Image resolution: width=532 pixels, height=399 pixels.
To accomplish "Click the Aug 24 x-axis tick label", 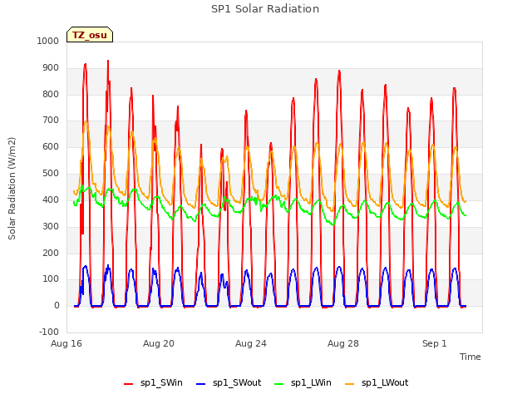I will [251, 343].
